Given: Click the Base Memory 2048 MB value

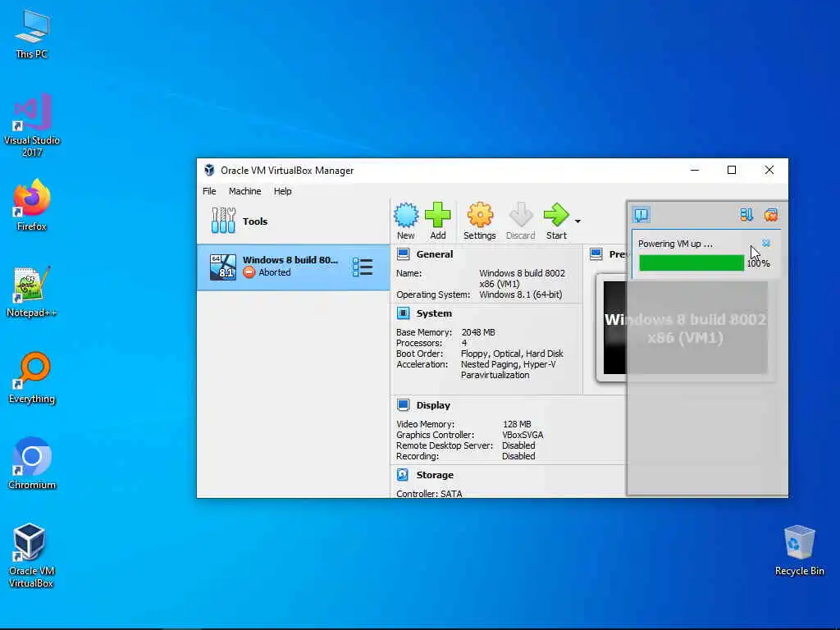Looking at the screenshot, I should point(478,333).
